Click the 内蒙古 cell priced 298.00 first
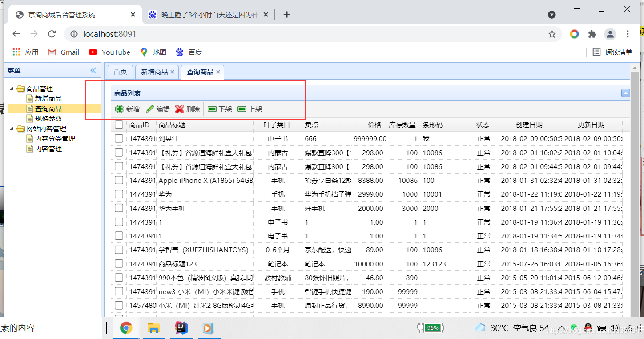This screenshot has height=339, width=644. 278,153
